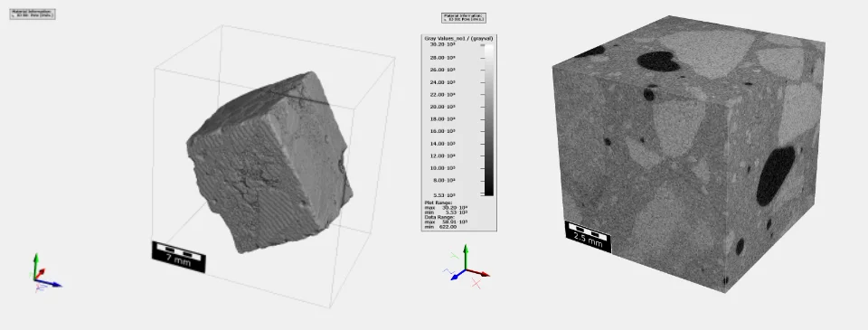This screenshot has height=330, width=868.
Task: Click the large dark pore on cube's right face
Action: click(x=775, y=175)
